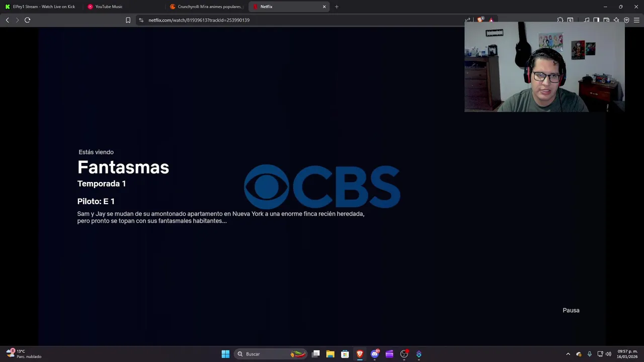Open Leo AI sparkle icon
This screenshot has width=644, height=362.
tap(616, 20)
